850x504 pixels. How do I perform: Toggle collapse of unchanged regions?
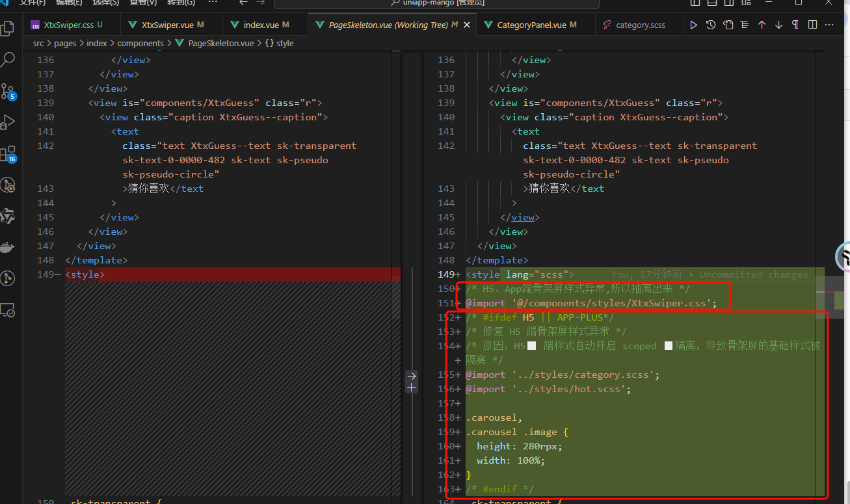coord(745,25)
